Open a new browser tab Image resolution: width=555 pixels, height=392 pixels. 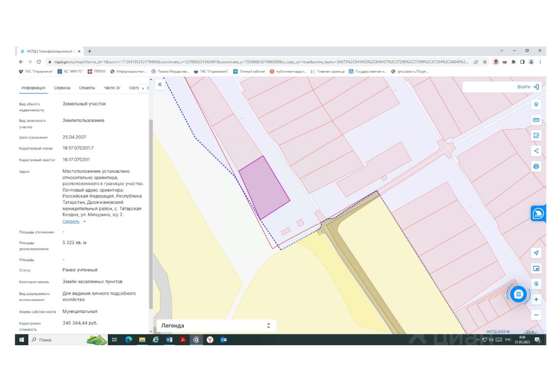click(x=90, y=51)
